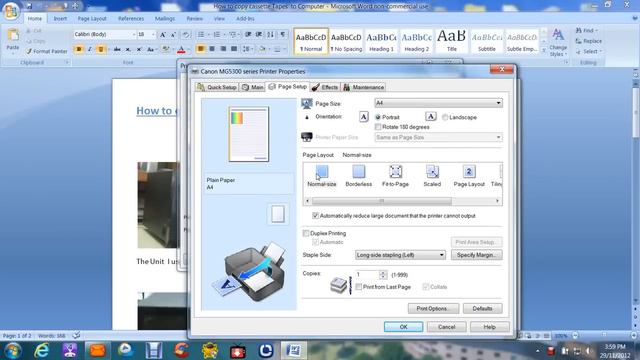Select the Landscape orientation radio button
Screen dimensions: 640x360
[445, 117]
